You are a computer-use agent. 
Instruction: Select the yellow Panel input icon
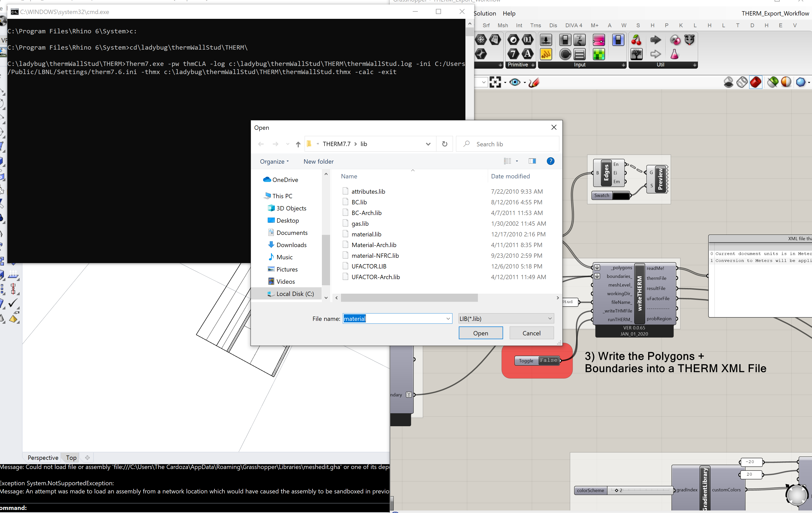[546, 54]
